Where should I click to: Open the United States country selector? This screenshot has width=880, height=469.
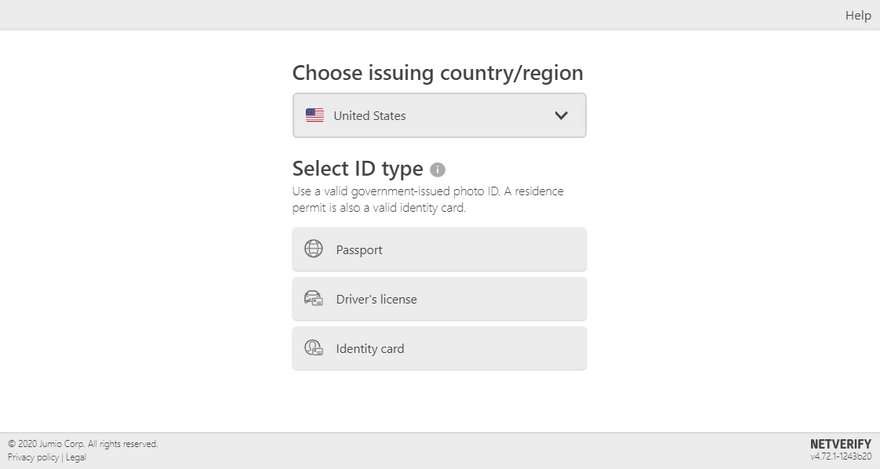coord(439,115)
